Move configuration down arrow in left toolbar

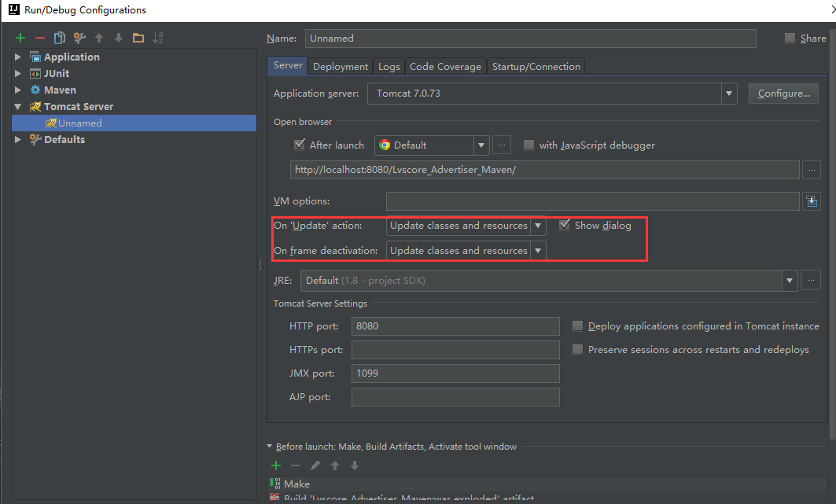[x=119, y=38]
